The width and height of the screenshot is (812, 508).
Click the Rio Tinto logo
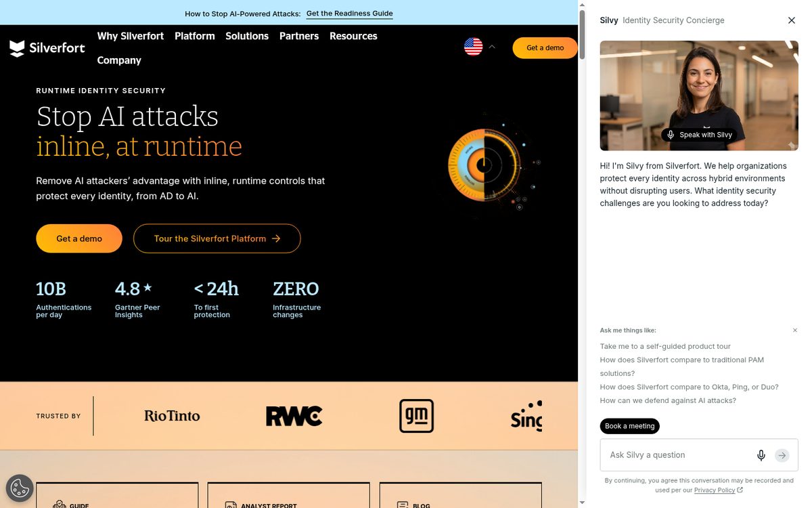click(172, 416)
